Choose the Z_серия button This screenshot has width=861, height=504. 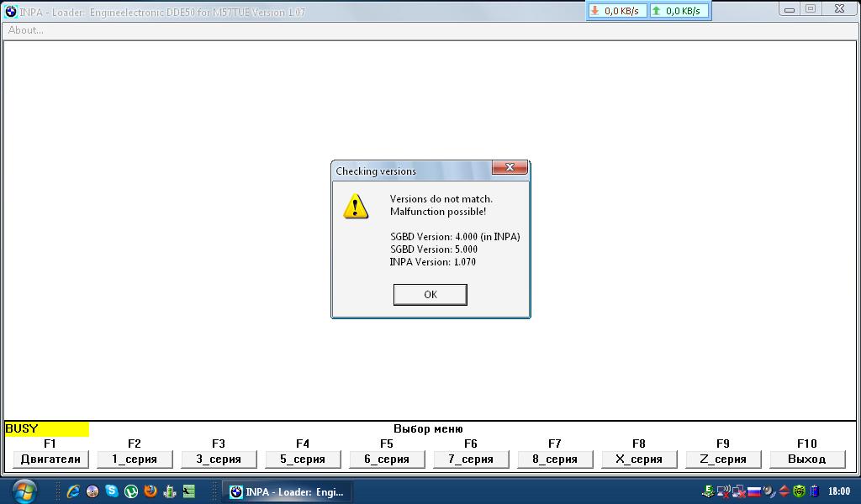pos(722,459)
